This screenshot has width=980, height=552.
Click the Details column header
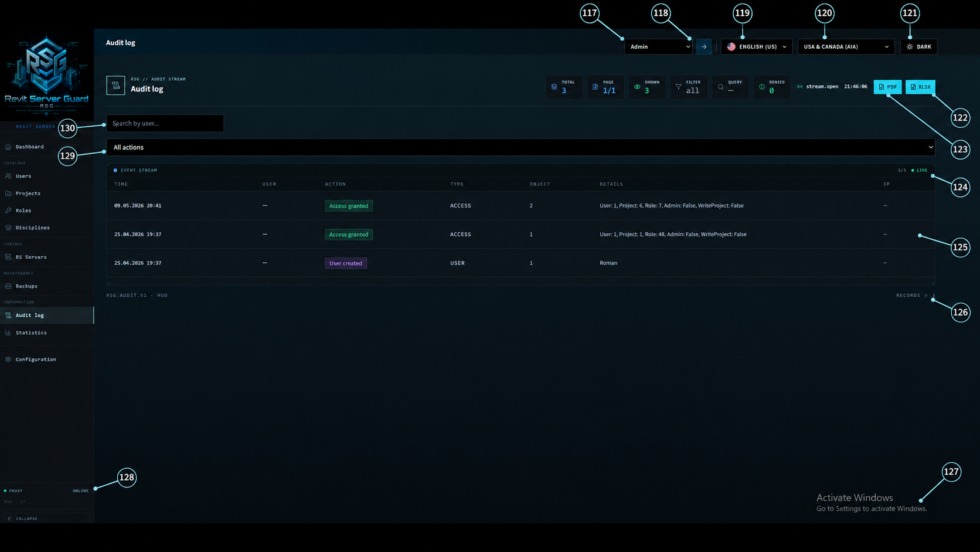[611, 184]
